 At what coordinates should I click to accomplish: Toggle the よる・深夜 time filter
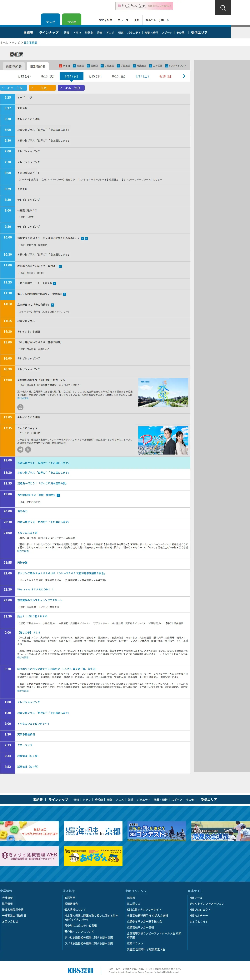(x=71, y=88)
